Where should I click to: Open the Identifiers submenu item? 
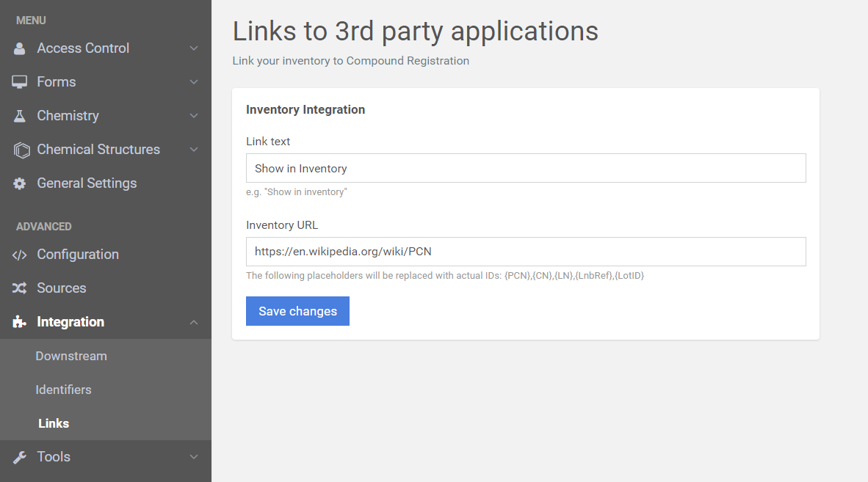(x=63, y=390)
